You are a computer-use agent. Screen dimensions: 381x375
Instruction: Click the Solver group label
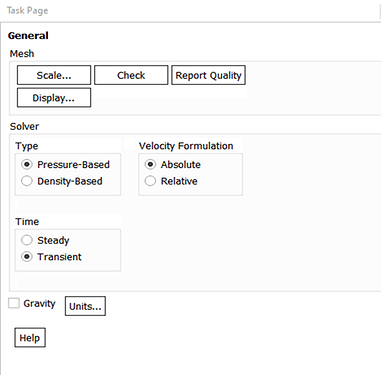click(x=24, y=126)
